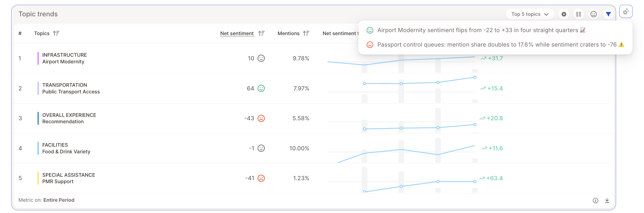Select the Airport Modernity topic row

314,58
